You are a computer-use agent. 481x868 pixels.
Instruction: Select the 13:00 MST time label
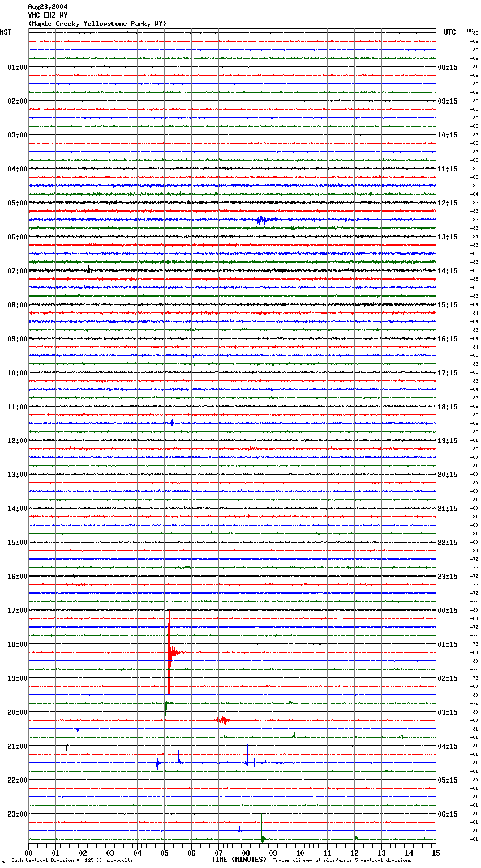click(18, 475)
